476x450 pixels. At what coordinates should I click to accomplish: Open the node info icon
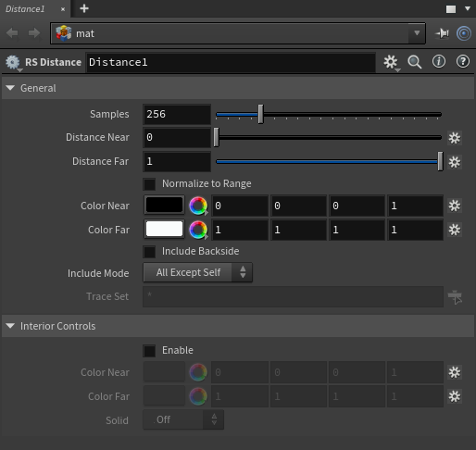(x=439, y=62)
